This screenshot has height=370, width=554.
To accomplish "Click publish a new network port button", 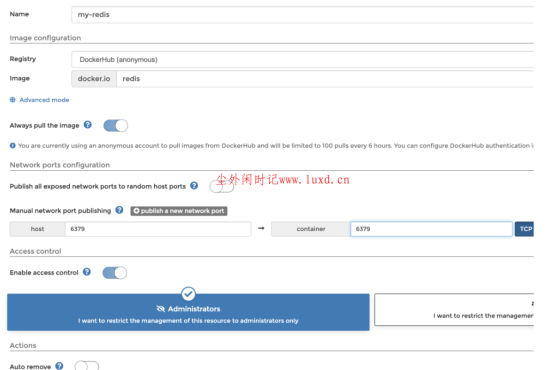I will (179, 211).
